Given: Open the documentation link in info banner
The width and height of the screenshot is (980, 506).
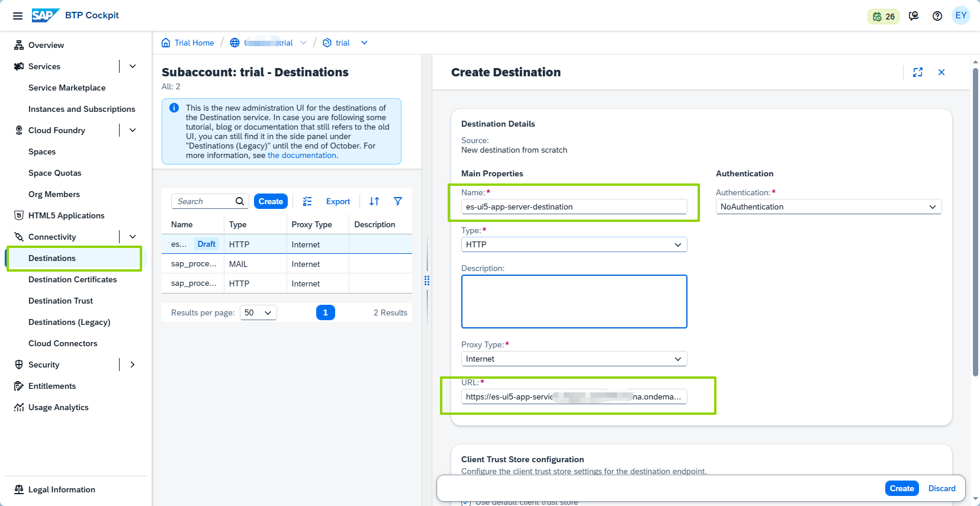Looking at the screenshot, I should (x=302, y=155).
